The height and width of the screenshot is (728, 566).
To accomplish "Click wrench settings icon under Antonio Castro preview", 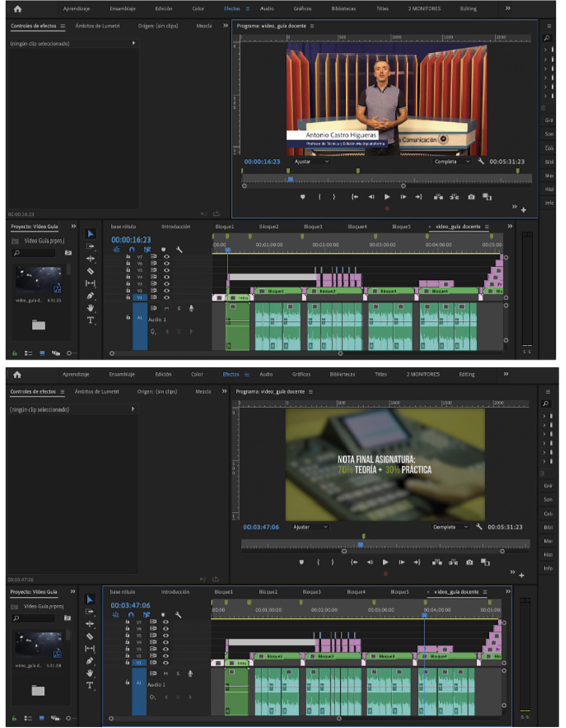I will pos(480,161).
